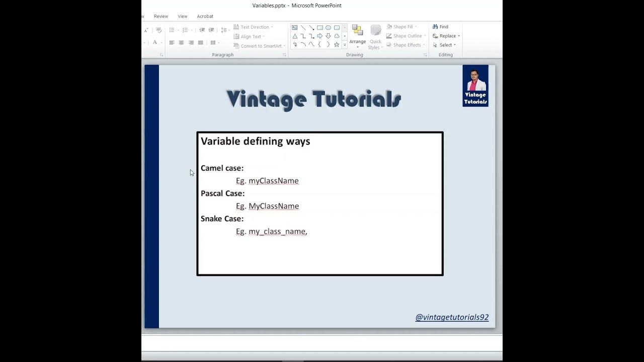
Task: Select the Text Box shape tool
Action: point(295,28)
